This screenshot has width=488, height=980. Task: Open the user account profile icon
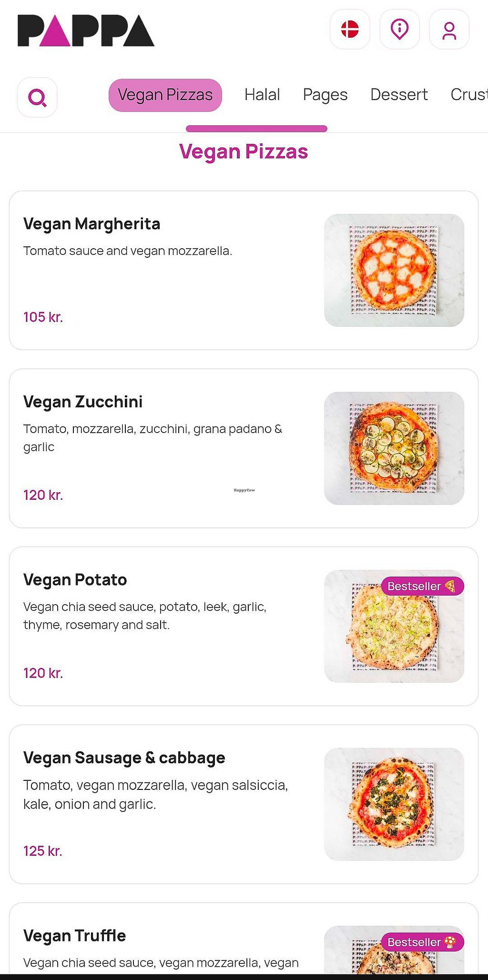pyautogui.click(x=449, y=30)
